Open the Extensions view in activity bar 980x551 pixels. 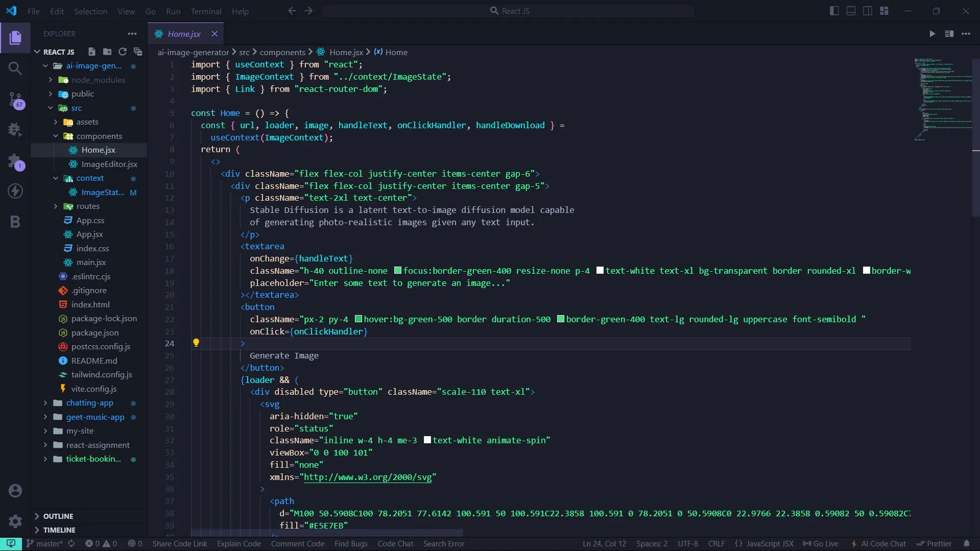click(15, 161)
